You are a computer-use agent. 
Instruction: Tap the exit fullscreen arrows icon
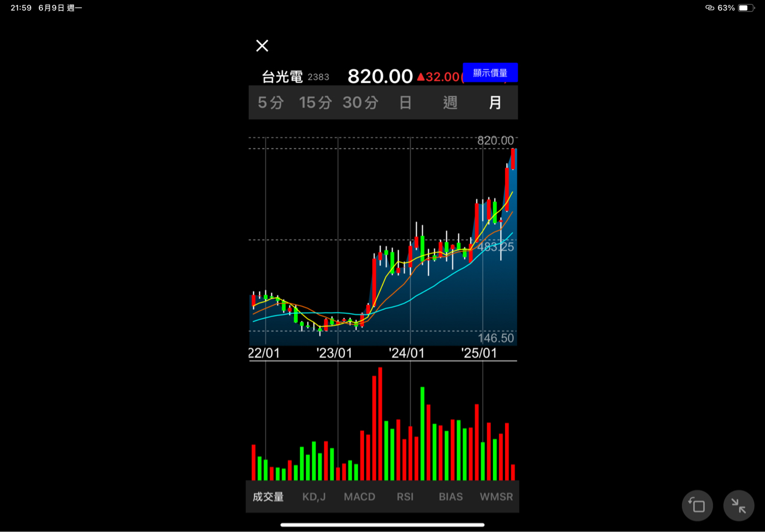739,506
